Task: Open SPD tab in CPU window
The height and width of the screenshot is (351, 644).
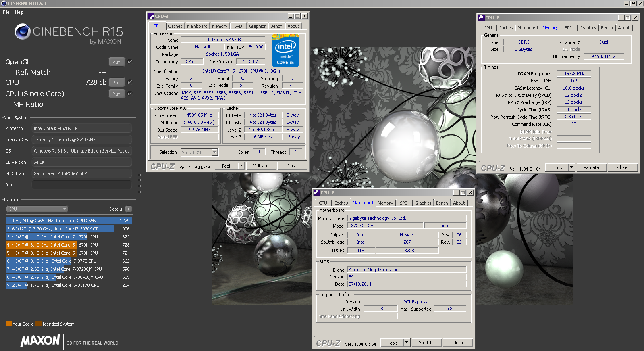Action: (x=238, y=26)
